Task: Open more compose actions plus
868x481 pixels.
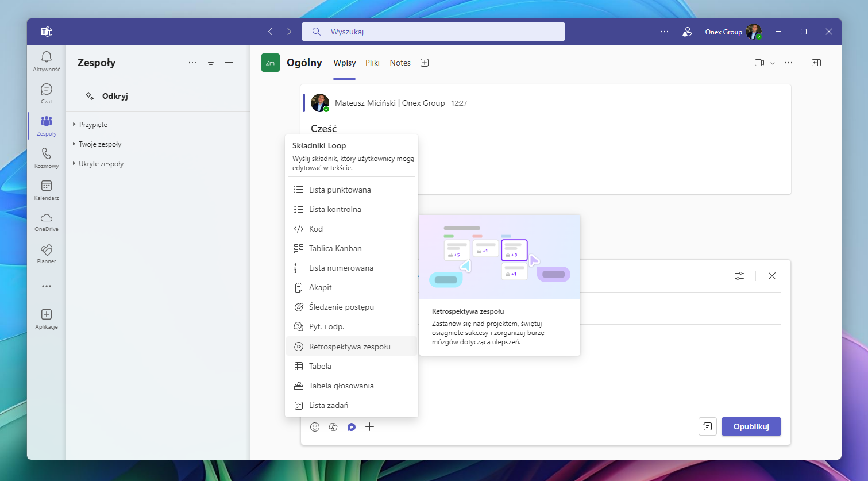Action: 370,426
